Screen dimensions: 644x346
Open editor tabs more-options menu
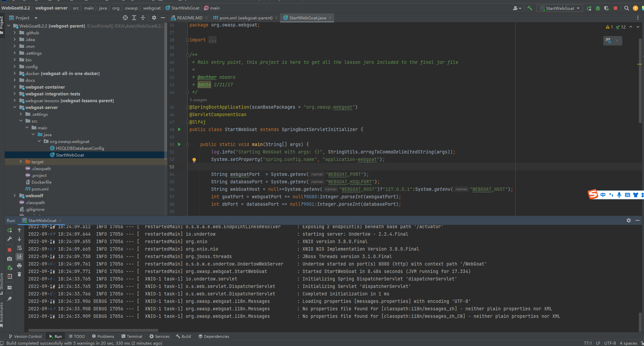point(638,18)
